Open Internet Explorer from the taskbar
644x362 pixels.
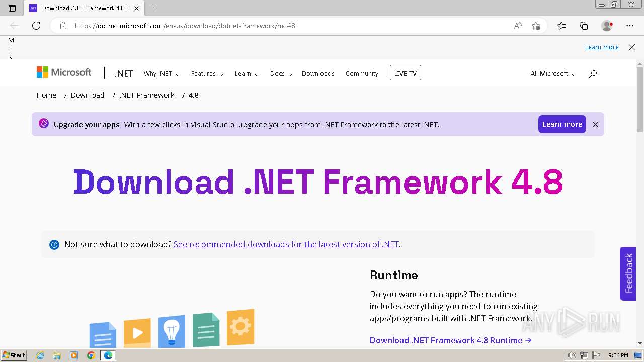(40, 355)
